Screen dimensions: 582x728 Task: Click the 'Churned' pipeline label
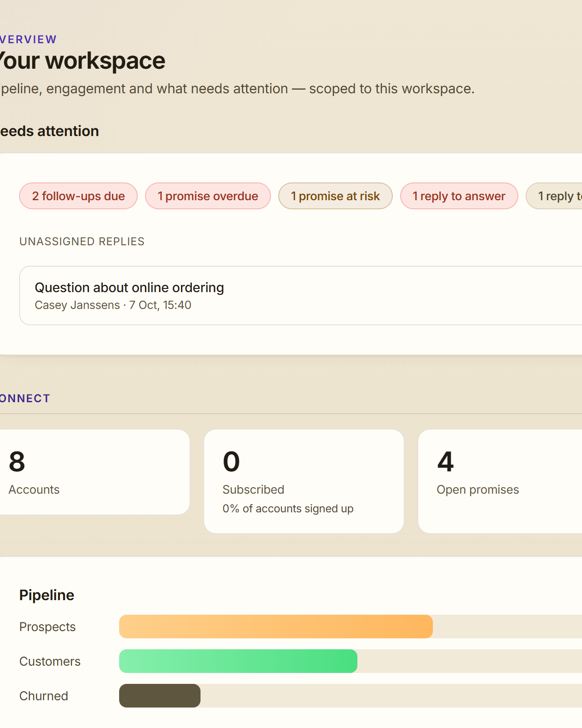coord(44,696)
